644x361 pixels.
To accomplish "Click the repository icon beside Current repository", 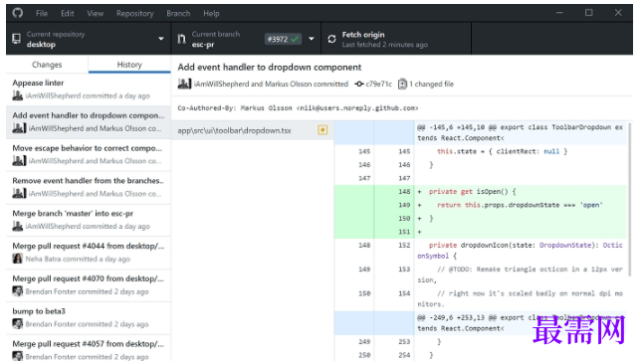I will pyautogui.click(x=17, y=39).
